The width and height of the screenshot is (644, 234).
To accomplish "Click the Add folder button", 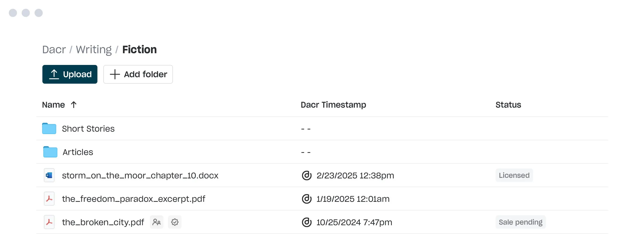I will [x=138, y=74].
